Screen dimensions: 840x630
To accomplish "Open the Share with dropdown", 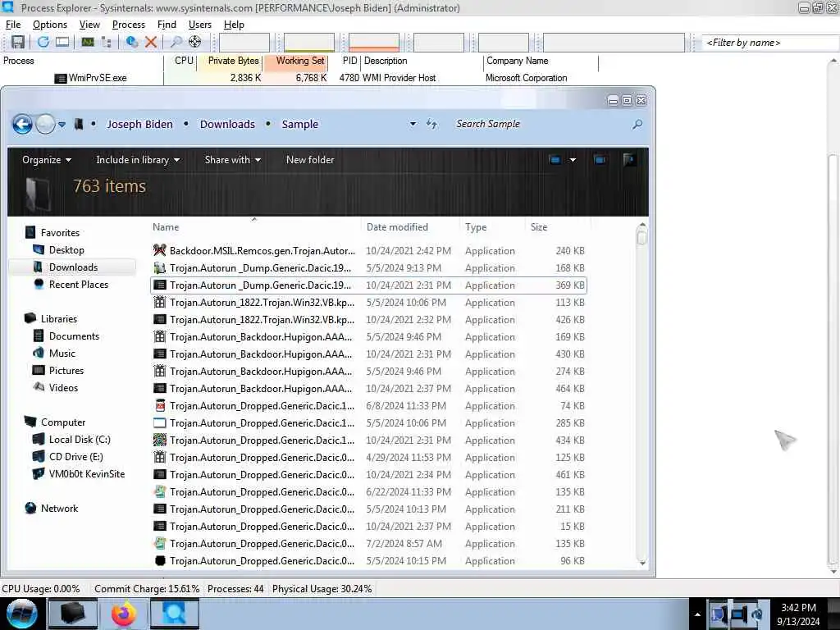I will 232,160.
